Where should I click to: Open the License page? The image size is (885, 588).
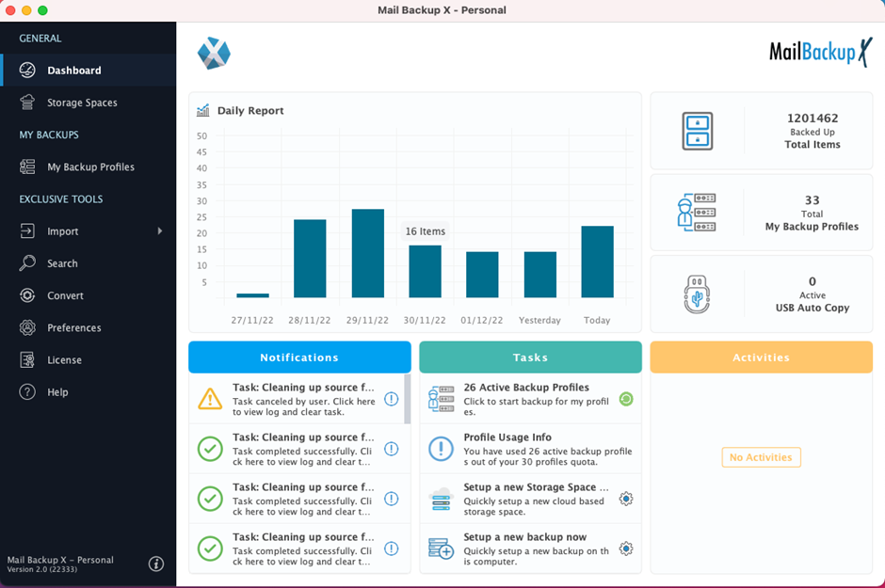(x=88, y=359)
